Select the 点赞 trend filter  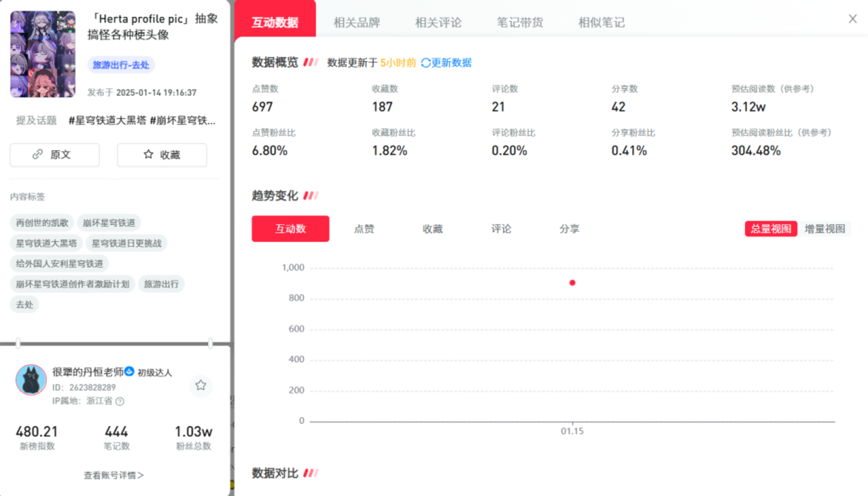(364, 229)
